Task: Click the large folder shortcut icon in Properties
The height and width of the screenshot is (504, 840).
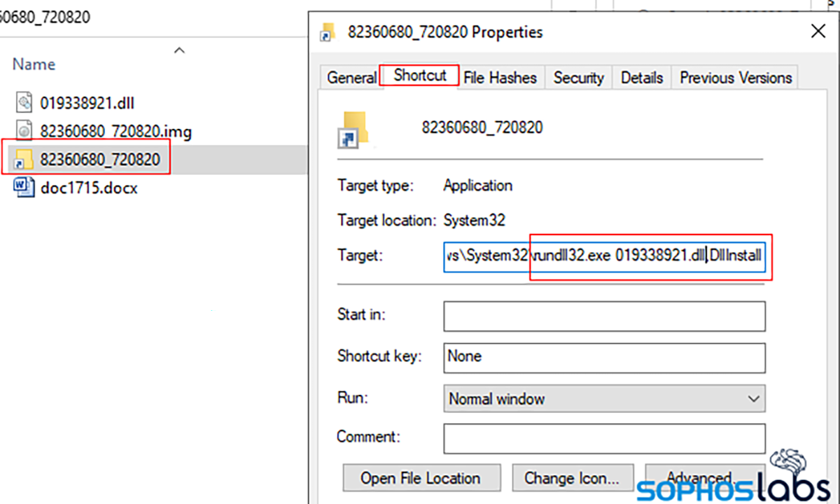Action: click(x=352, y=129)
